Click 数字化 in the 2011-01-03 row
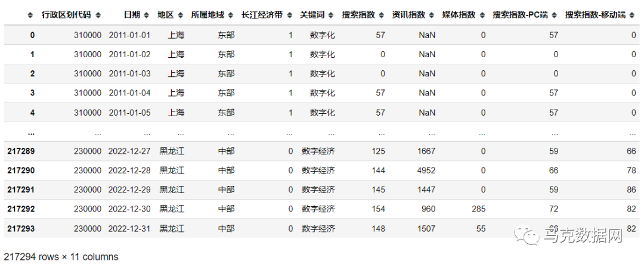 tap(323, 74)
